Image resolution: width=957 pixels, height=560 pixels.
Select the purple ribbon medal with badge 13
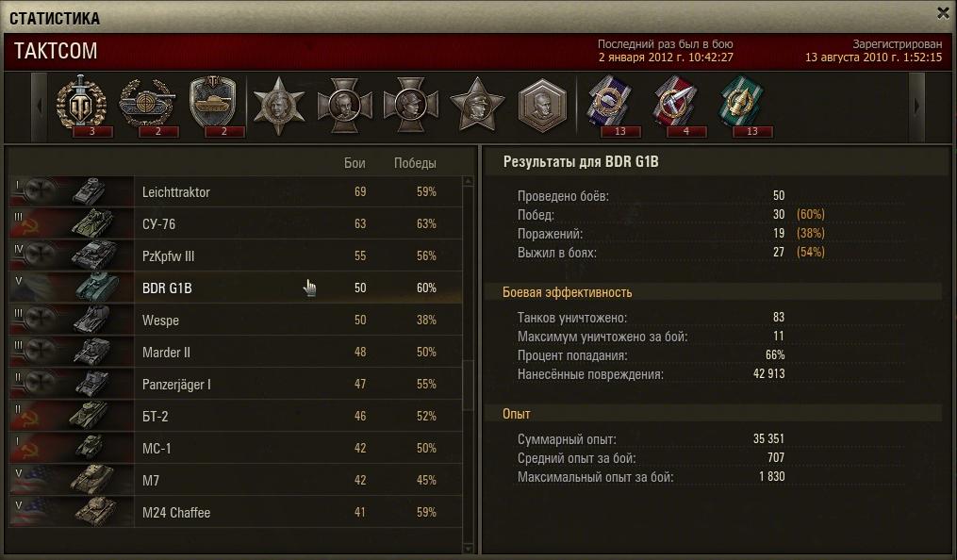pos(612,105)
